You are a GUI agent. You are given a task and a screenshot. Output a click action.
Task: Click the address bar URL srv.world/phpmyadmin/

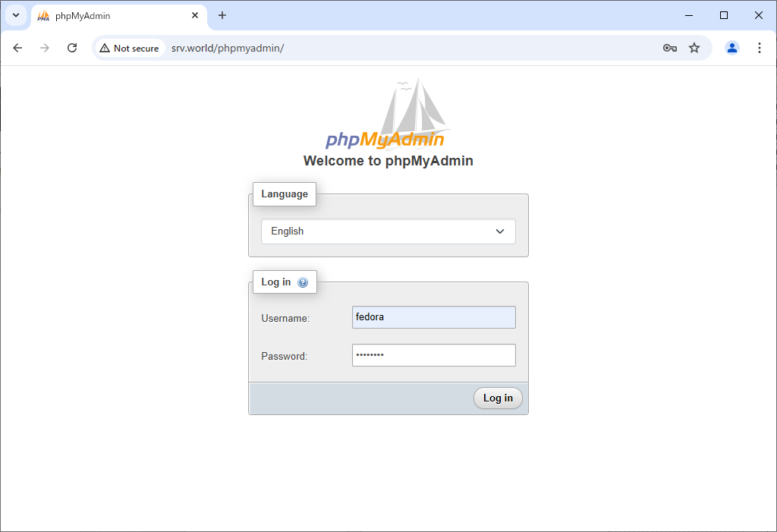(228, 48)
